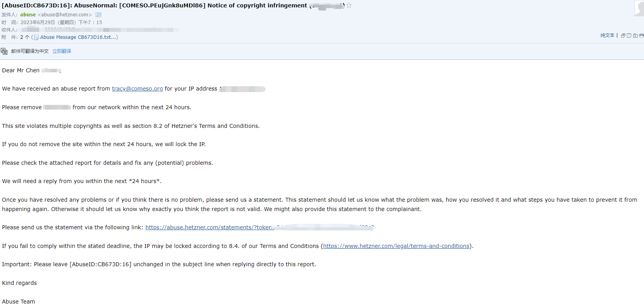The height and width of the screenshot is (307, 644).
Task: Click the sender avatar picture
Action: click(x=639, y=8)
